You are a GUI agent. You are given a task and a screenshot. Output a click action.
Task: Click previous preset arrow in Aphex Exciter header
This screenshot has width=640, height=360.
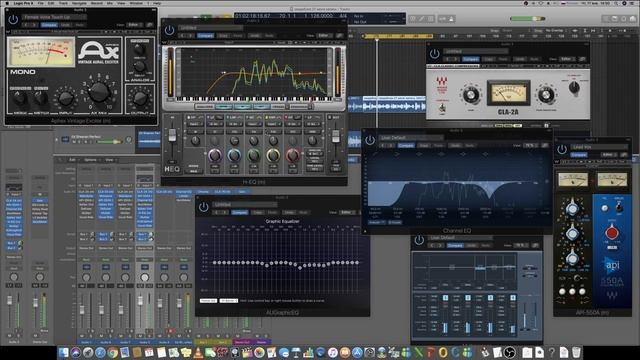[x=26, y=25]
